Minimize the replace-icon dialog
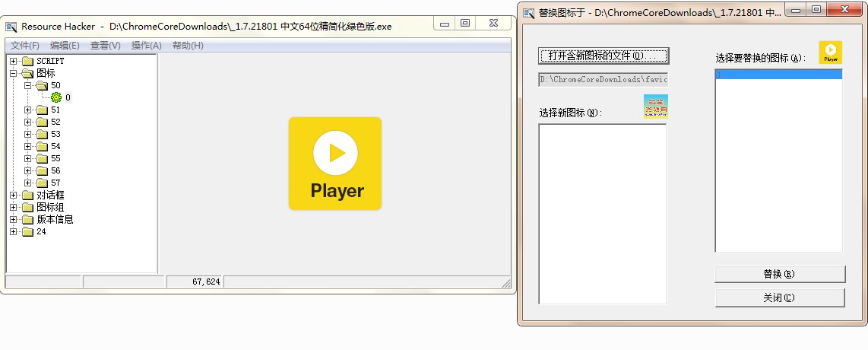Image resolution: width=868 pixels, height=350 pixels. tap(796, 9)
